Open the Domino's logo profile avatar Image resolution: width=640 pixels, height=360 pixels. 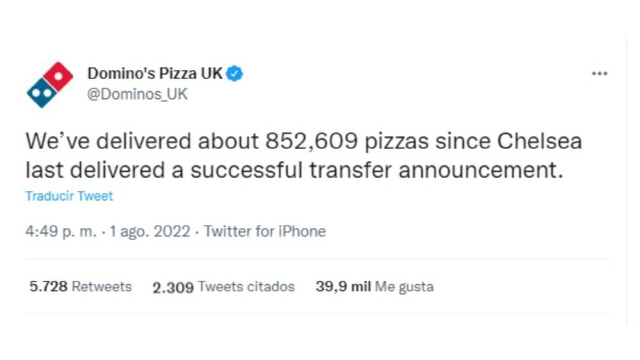click(50, 84)
